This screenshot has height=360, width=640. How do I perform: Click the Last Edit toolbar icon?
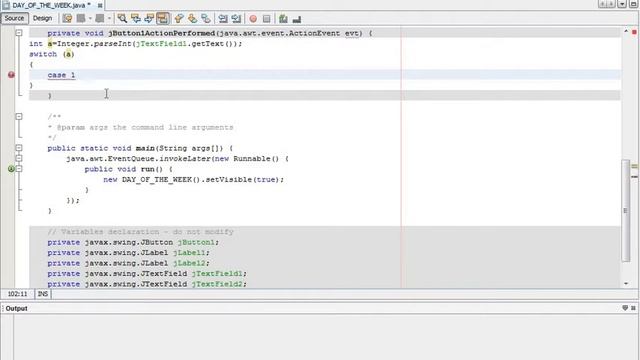(x=67, y=18)
